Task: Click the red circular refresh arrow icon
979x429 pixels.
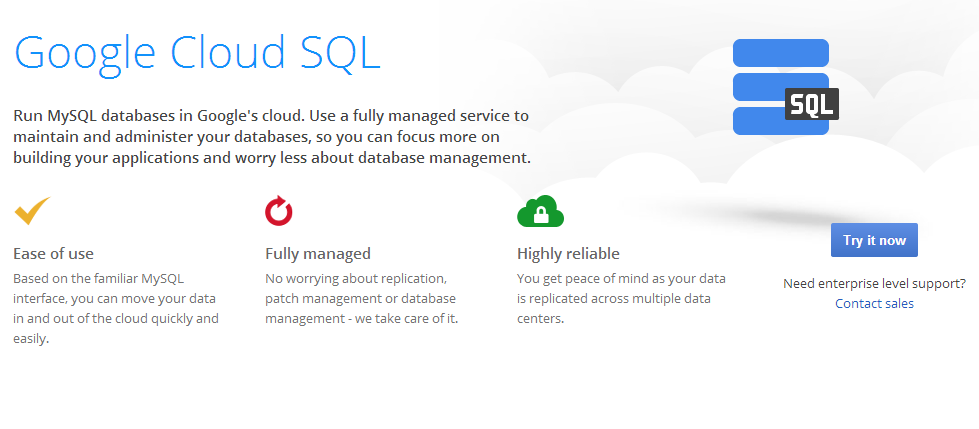Action: coord(278,210)
